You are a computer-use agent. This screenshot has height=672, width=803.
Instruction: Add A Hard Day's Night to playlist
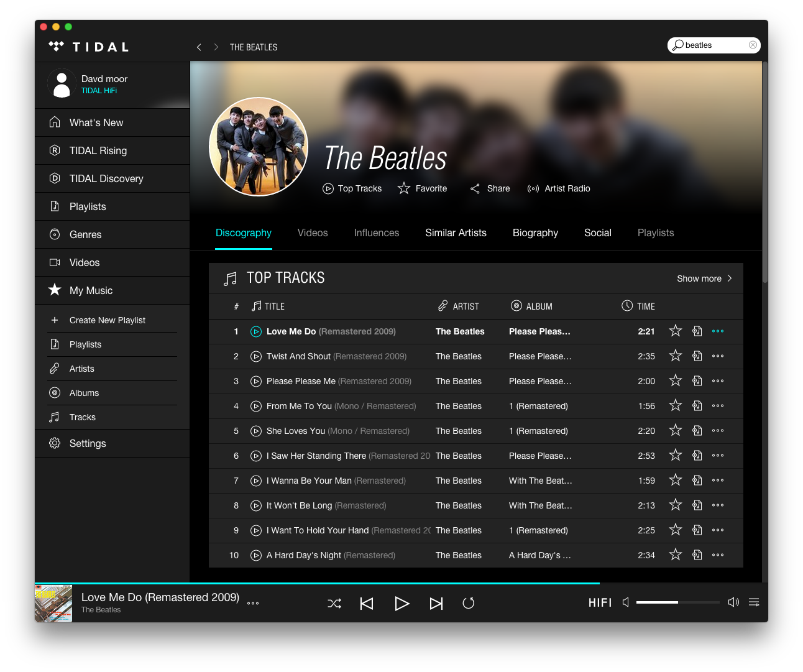point(697,555)
